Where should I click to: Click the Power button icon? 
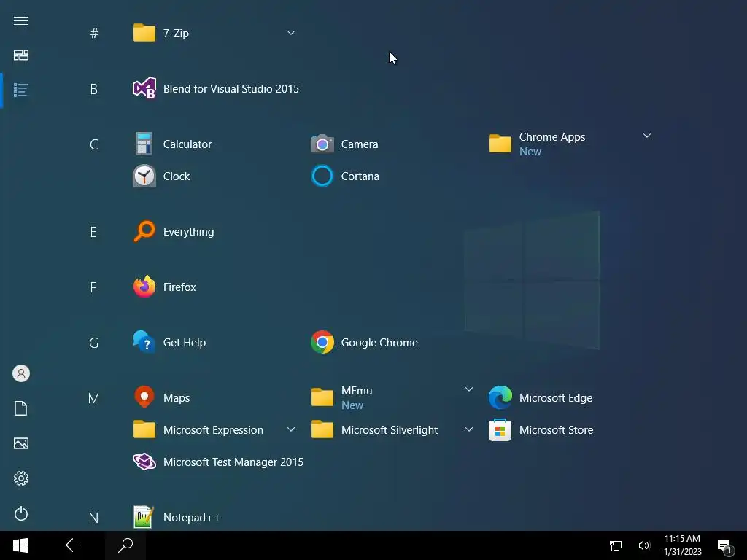[x=21, y=513]
